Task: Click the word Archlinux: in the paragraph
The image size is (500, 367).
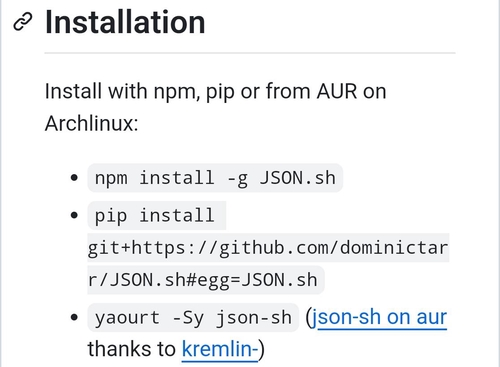Action: [91, 123]
